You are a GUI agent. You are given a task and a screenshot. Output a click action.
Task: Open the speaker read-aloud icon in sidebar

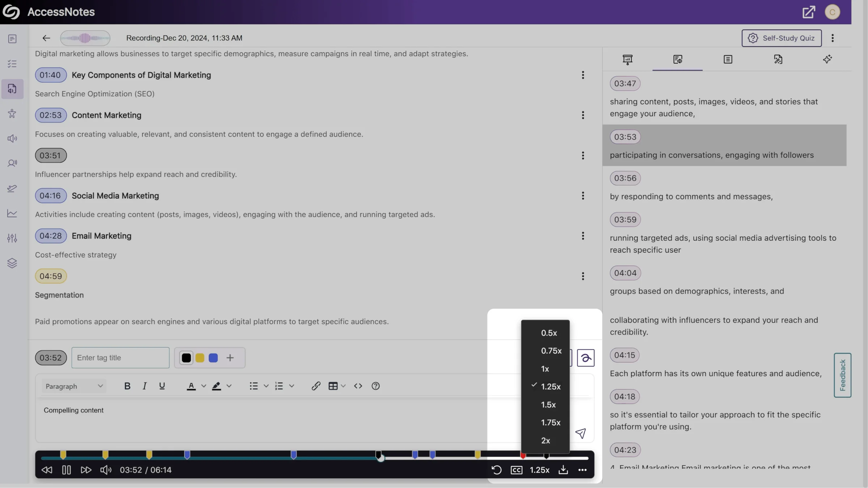[x=12, y=139]
